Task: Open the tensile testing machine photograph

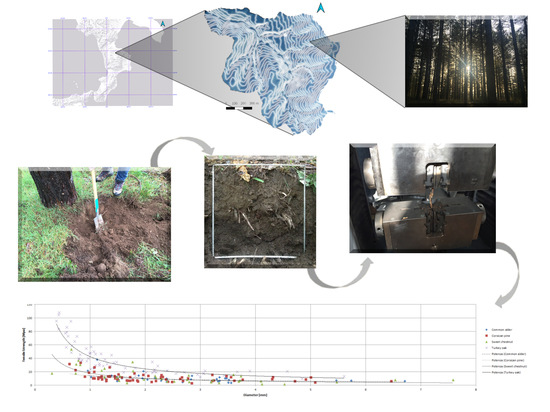Action: [423, 198]
